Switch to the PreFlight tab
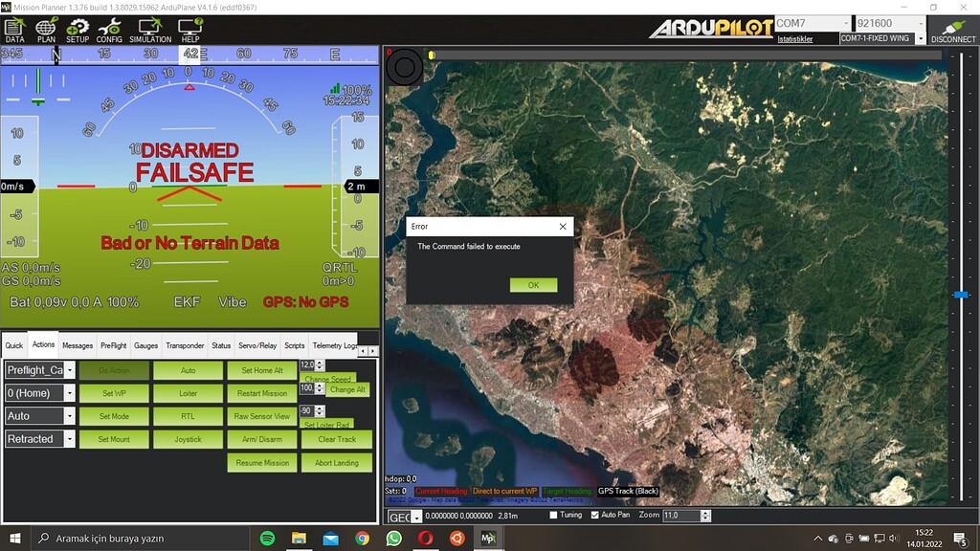Screen dimensions: 980x551 click(x=113, y=345)
